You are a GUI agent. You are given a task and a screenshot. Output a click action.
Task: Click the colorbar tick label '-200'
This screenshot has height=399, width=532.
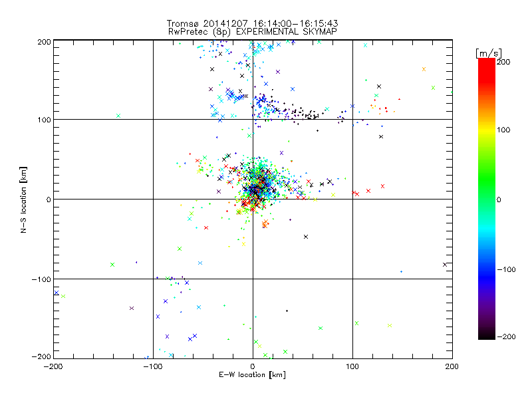[x=506, y=337]
